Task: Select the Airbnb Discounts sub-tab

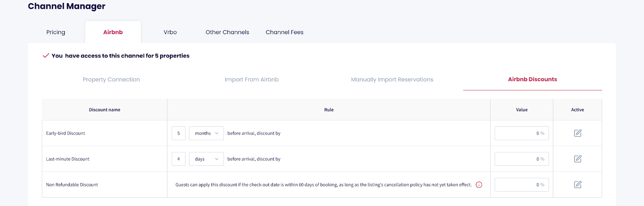Action: [x=533, y=80]
